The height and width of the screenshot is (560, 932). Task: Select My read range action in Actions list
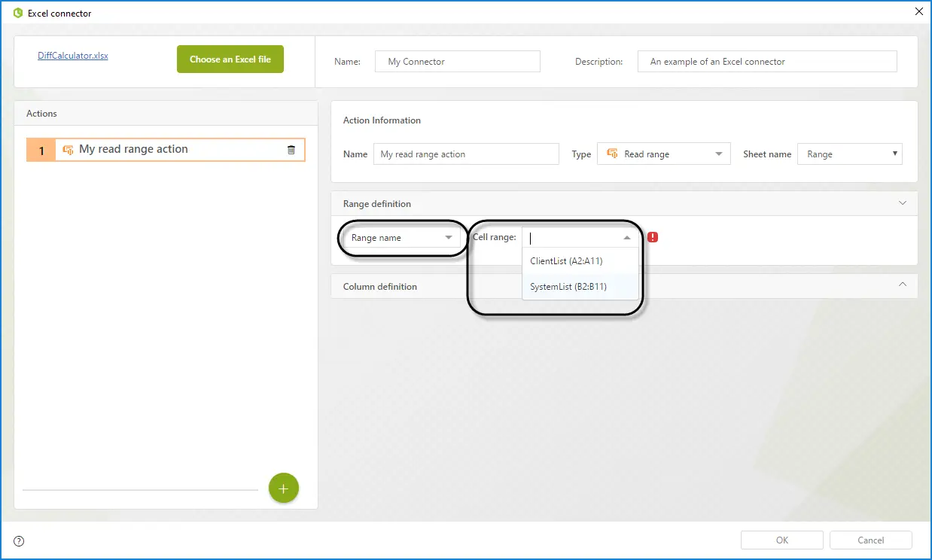click(x=166, y=150)
